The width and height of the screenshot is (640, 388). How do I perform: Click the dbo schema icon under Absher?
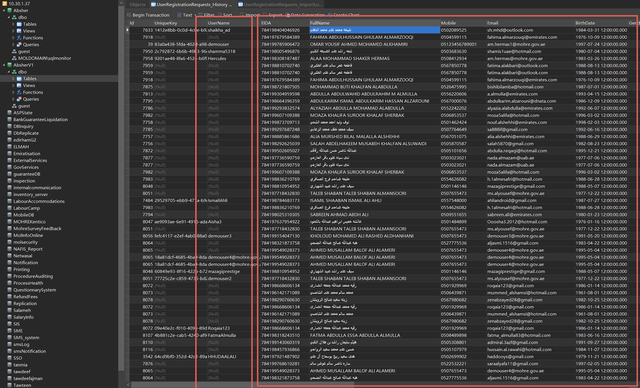coord(14,17)
